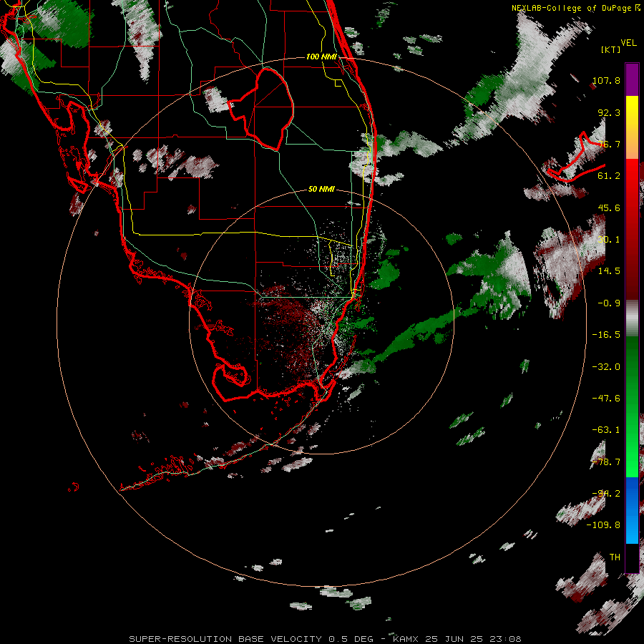Click the Super-Resolution Base Velocity caption
The image size is (644, 644).
point(325,639)
